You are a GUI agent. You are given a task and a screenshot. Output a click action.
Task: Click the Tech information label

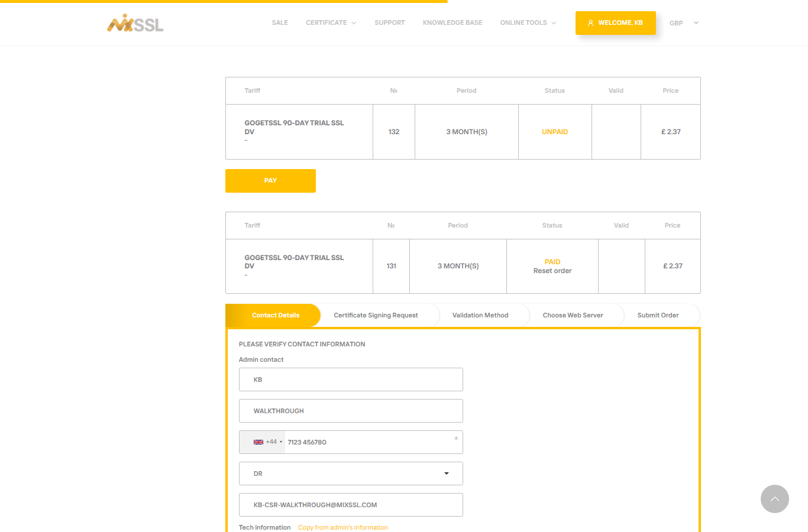point(265,527)
